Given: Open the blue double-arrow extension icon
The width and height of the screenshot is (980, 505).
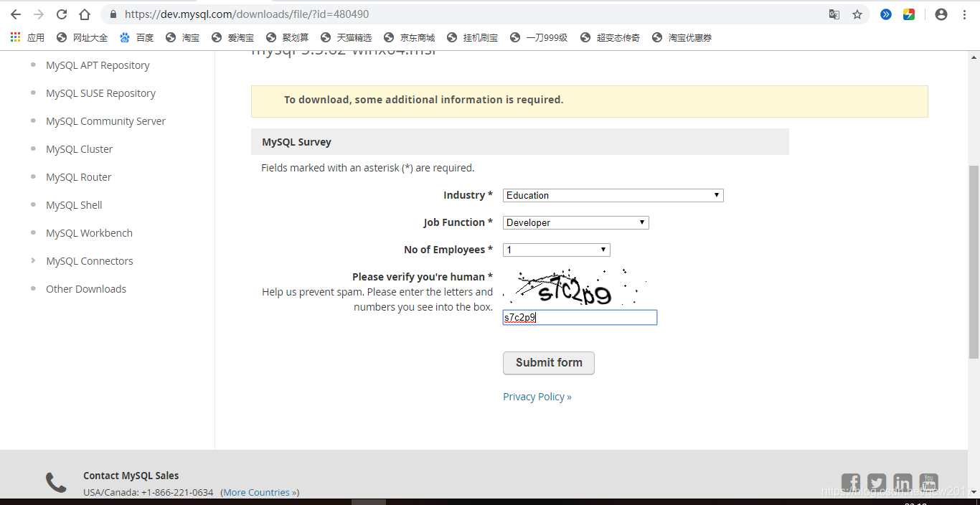Looking at the screenshot, I should click(886, 14).
